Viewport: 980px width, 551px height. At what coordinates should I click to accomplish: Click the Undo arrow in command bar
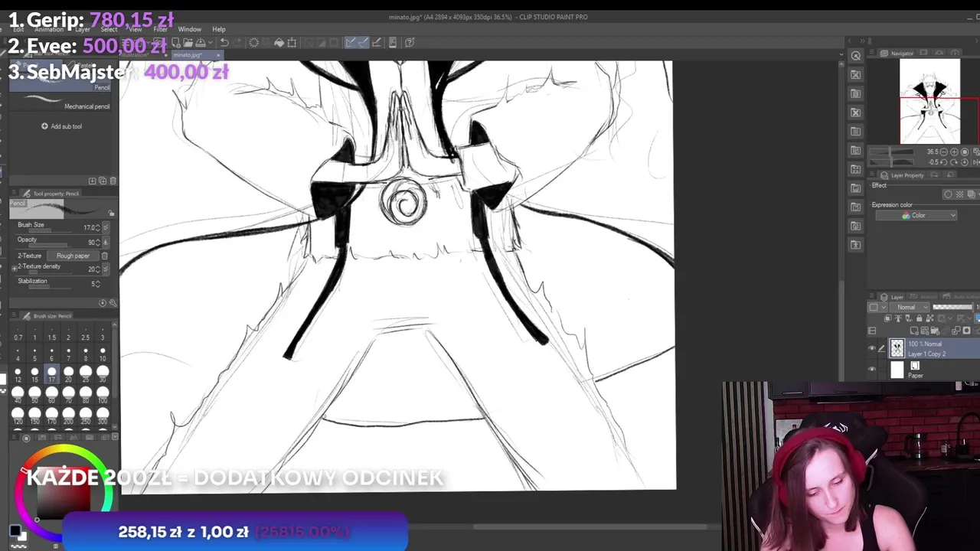(224, 43)
